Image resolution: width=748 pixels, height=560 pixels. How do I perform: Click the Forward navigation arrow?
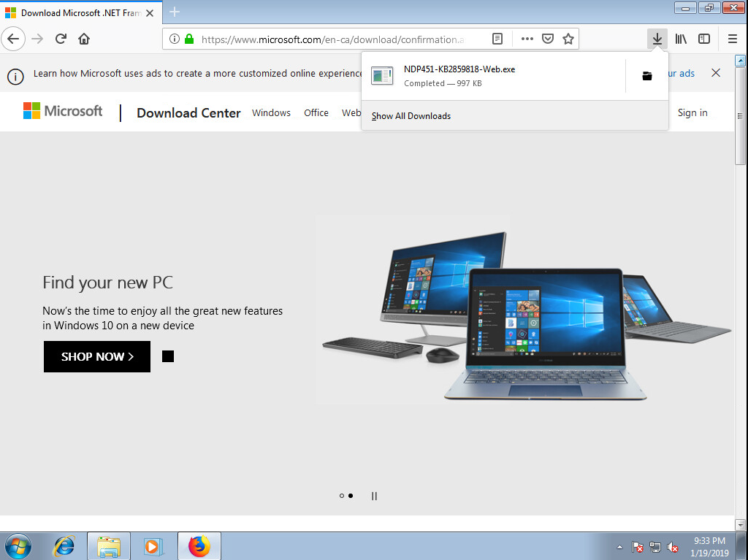coord(37,39)
